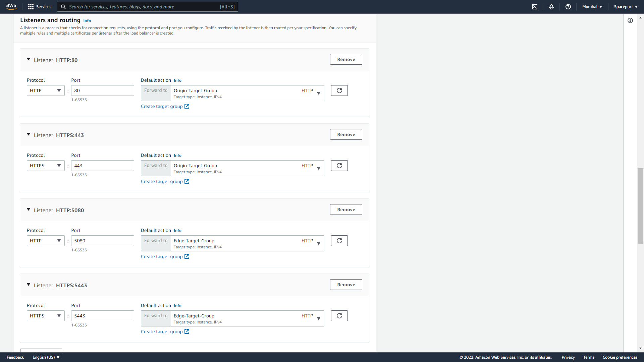Collapse the Listener HTTP:5080 section
The height and width of the screenshot is (362, 644).
[29, 209]
